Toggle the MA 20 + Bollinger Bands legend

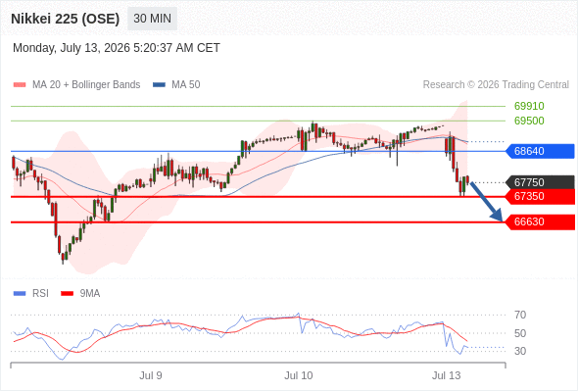point(76,85)
